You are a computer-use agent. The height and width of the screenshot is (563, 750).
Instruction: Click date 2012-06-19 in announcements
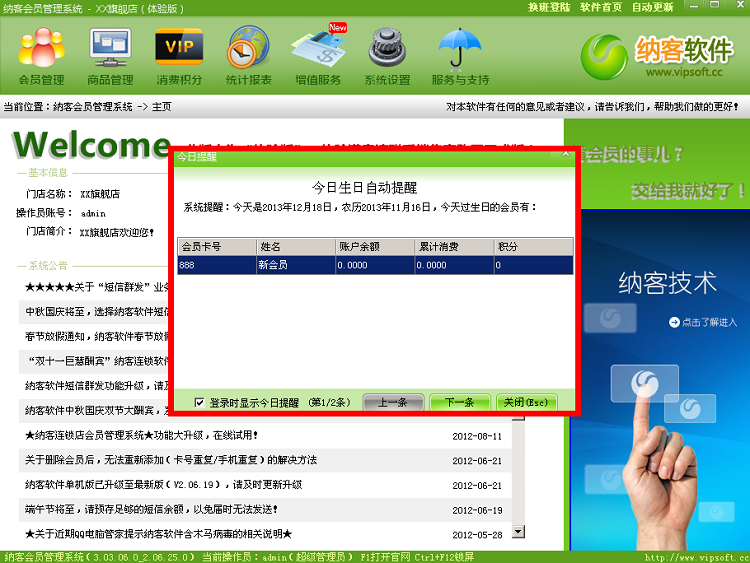[477, 510]
